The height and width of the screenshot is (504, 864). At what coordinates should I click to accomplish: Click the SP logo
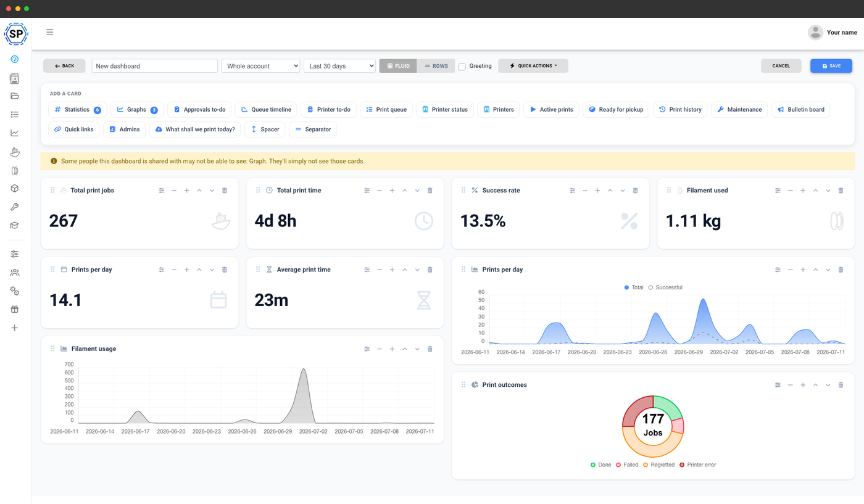pos(15,34)
